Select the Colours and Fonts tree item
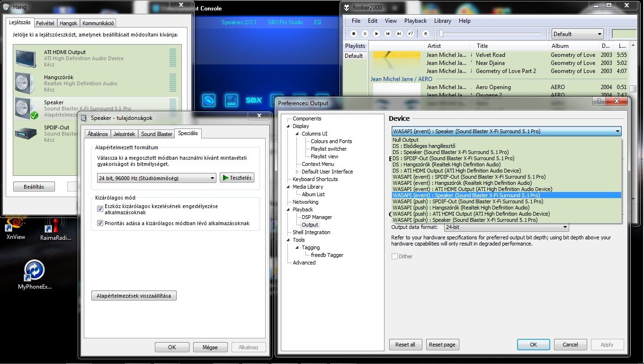Screen dimensions: 644x364 pos(331,141)
